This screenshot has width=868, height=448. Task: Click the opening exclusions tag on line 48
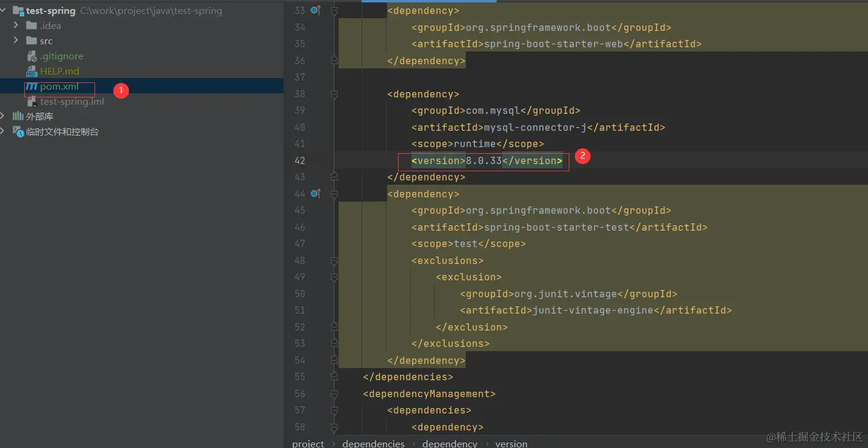(448, 260)
